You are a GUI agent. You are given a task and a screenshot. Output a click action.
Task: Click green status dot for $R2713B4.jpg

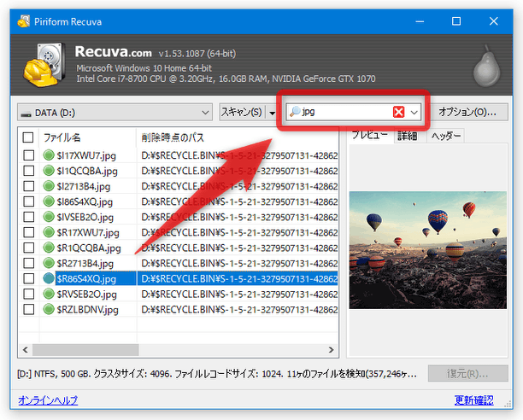(x=49, y=263)
